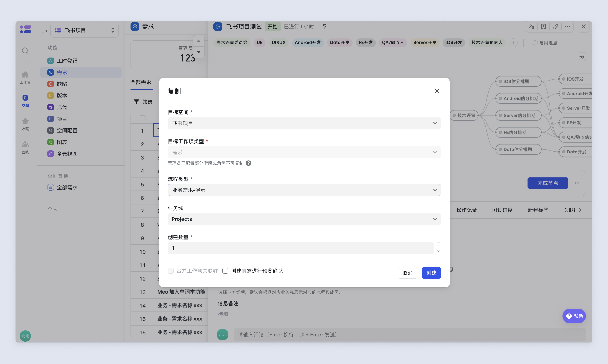
Task: Click the up arrow on stats card
Action: pyautogui.click(x=199, y=41)
